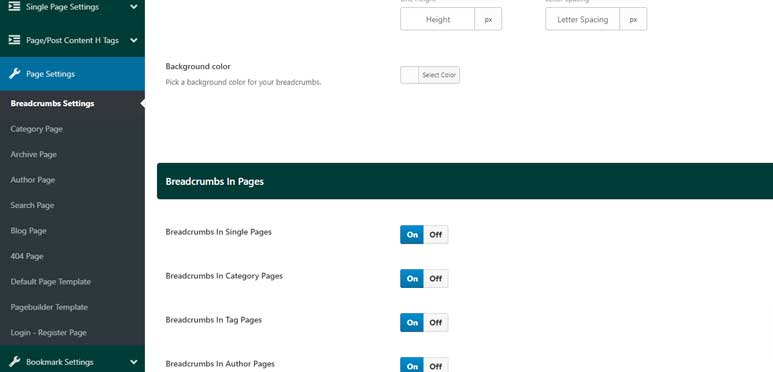Open Login - Register Page settings

48,333
